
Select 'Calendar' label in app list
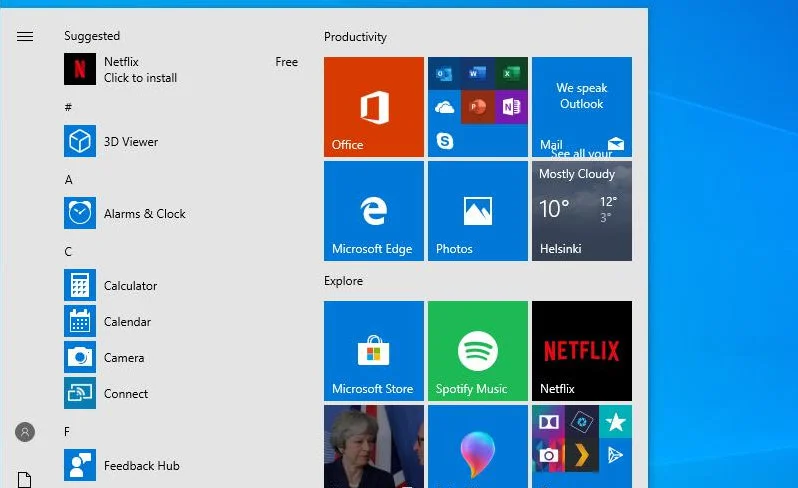(x=127, y=322)
